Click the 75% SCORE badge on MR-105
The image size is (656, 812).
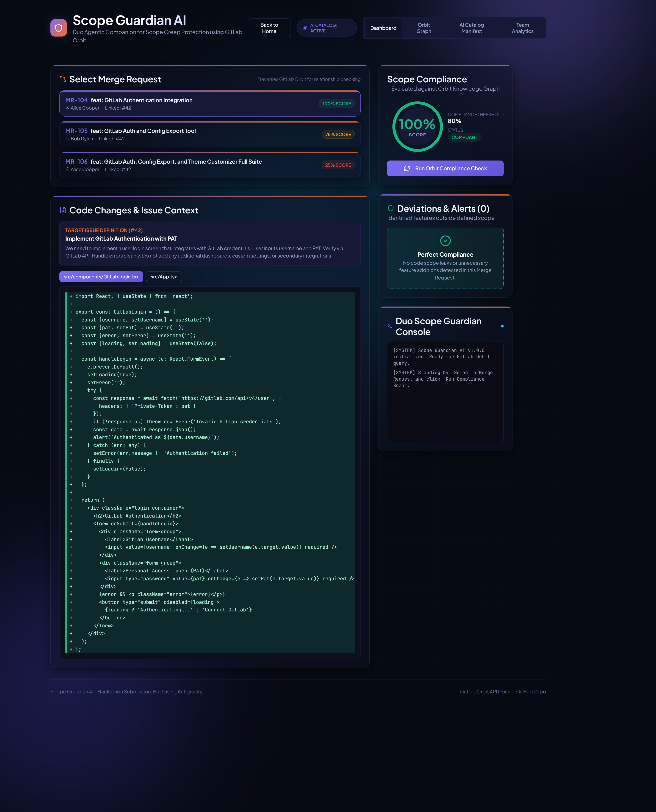click(338, 134)
